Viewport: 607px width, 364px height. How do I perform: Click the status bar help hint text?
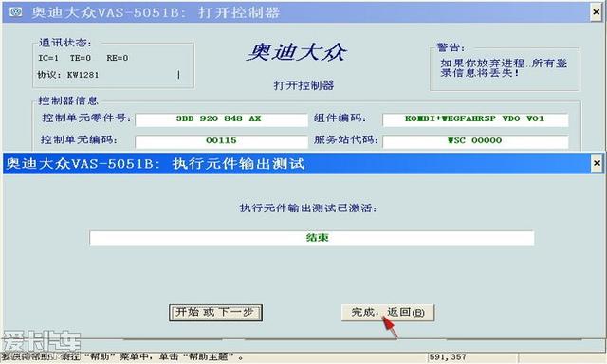coord(122,357)
